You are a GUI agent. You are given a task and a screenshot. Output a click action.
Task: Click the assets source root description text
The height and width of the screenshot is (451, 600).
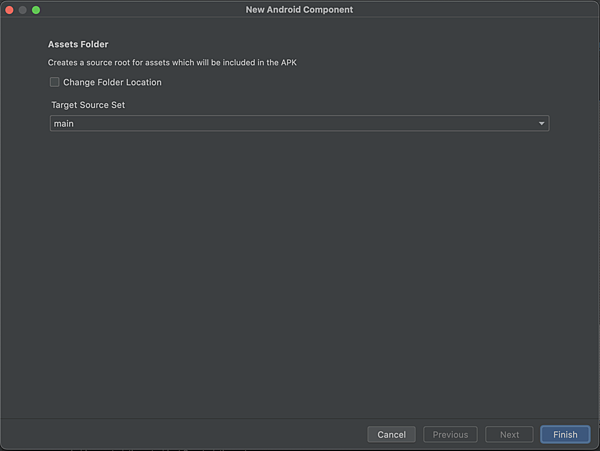tap(172, 62)
